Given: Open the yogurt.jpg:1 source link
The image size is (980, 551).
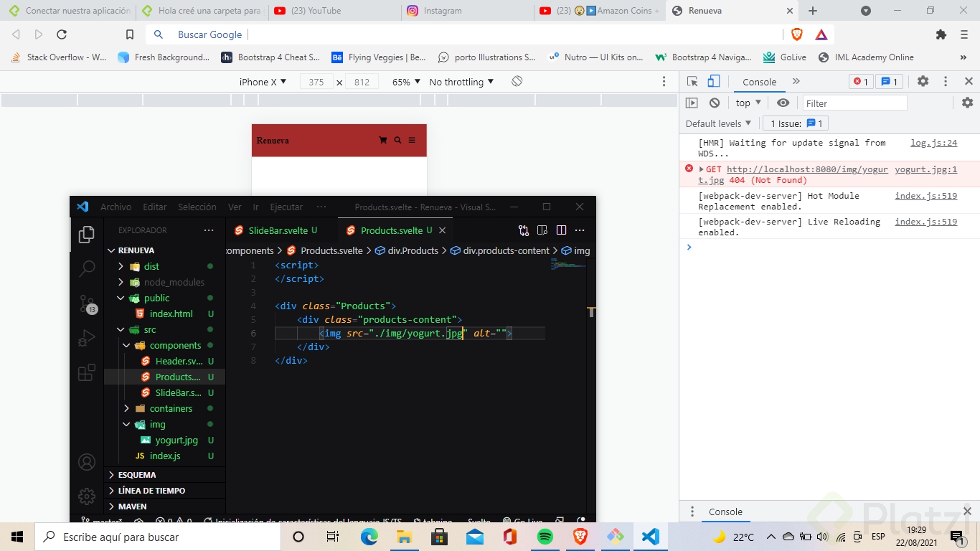Looking at the screenshot, I should pos(926,170).
